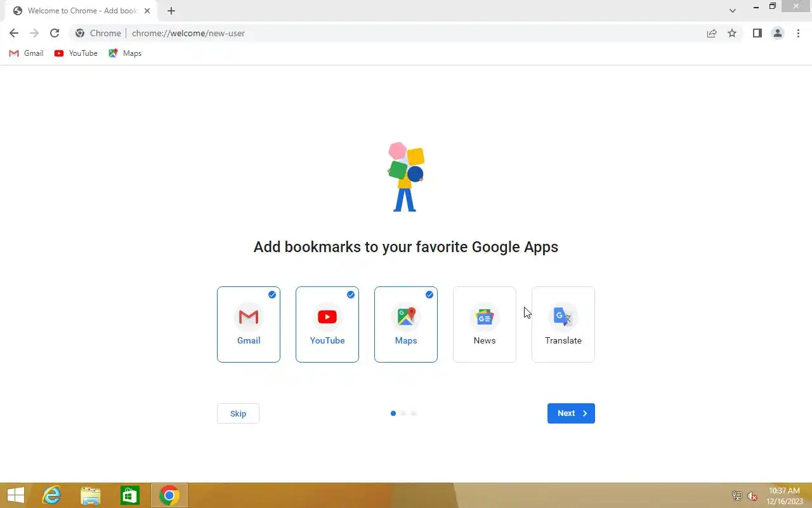
Task: Open YouTube bookmark in bookmarks bar
Action: tap(76, 53)
